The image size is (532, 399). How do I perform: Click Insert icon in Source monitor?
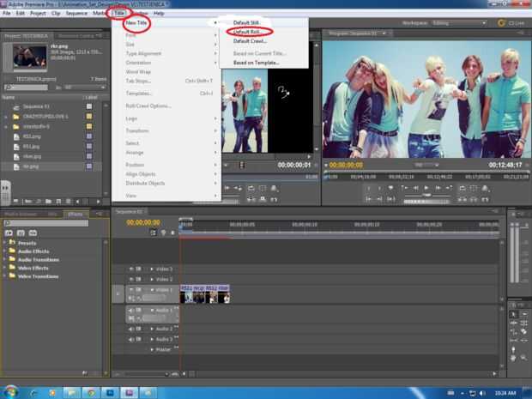coord(251,199)
